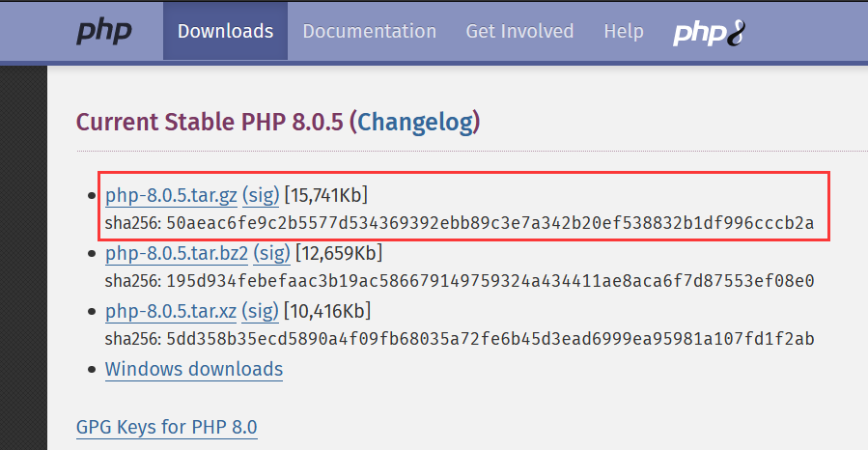Click the php8 logo icon
868x450 pixels.
(x=709, y=33)
